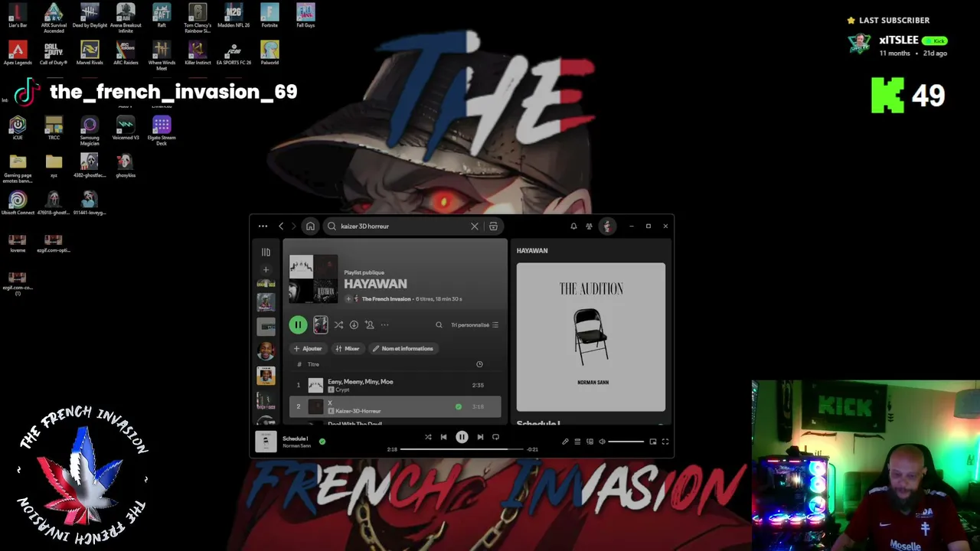
Task: Mute the Spotify volume
Action: [602, 442]
